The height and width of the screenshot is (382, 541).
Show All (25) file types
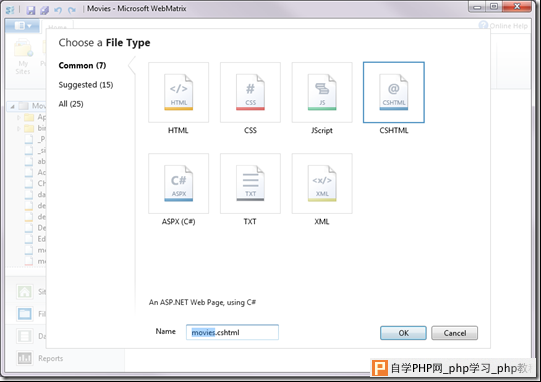point(71,104)
